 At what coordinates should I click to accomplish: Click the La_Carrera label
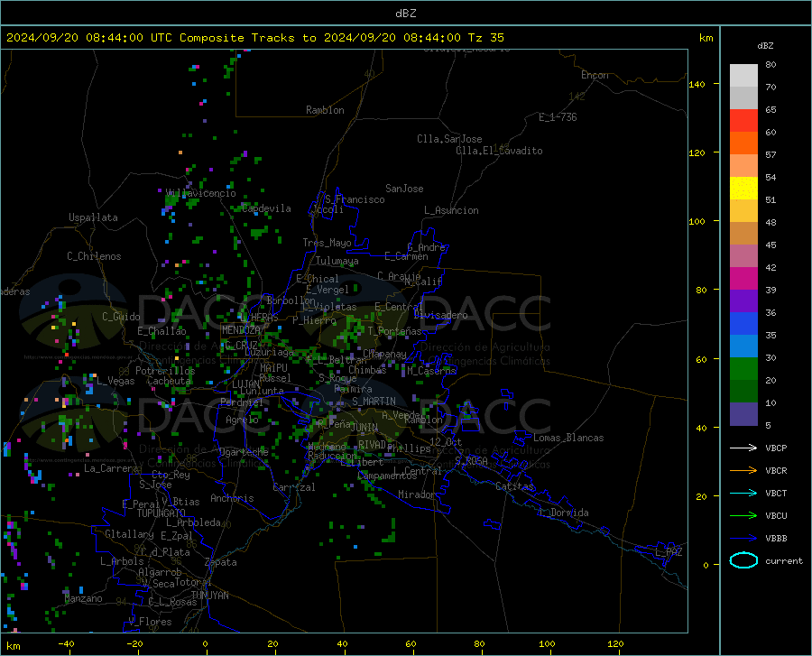[111, 468]
